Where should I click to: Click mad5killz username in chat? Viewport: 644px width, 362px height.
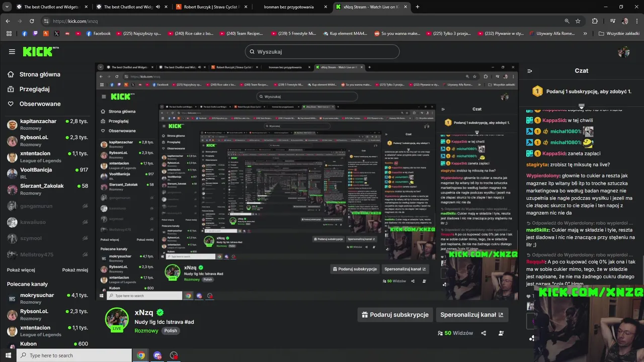pos(538,230)
